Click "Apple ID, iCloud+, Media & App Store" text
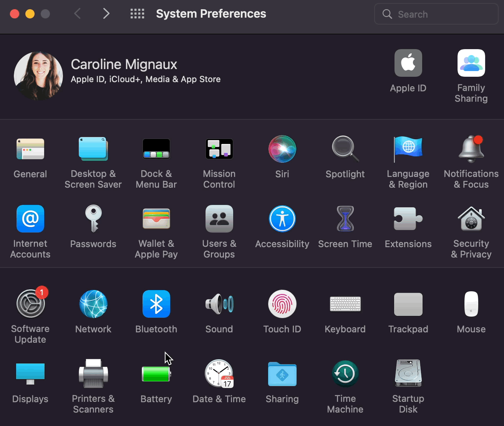This screenshot has width=504, height=426. (146, 79)
